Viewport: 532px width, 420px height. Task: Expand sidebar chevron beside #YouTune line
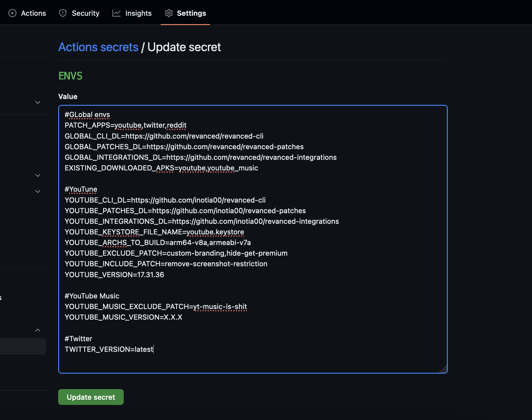click(38, 191)
